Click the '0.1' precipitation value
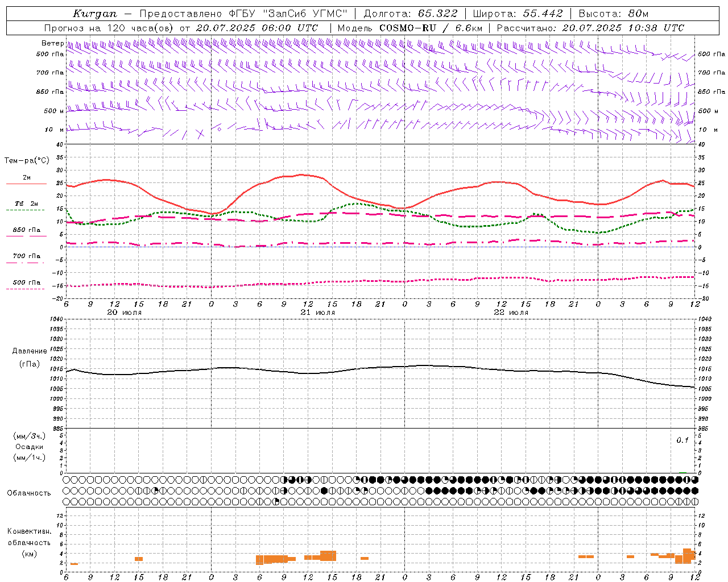Image resolution: width=728 pixels, height=582 pixels. (x=682, y=440)
